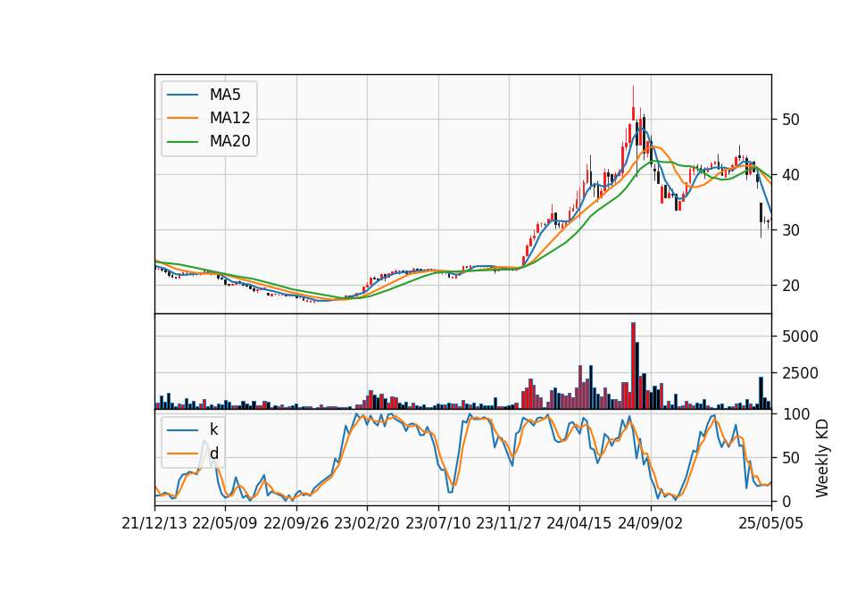Click the tallest red volume bar
The image size is (857, 616).
click(x=633, y=366)
